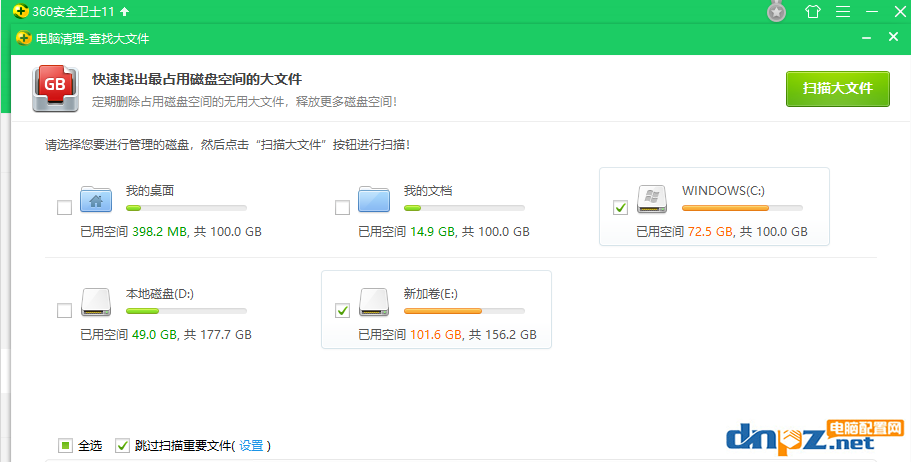Viewport: 911px width, 462px height.
Task: Click the 398.2 MB used space value
Action: (x=159, y=232)
